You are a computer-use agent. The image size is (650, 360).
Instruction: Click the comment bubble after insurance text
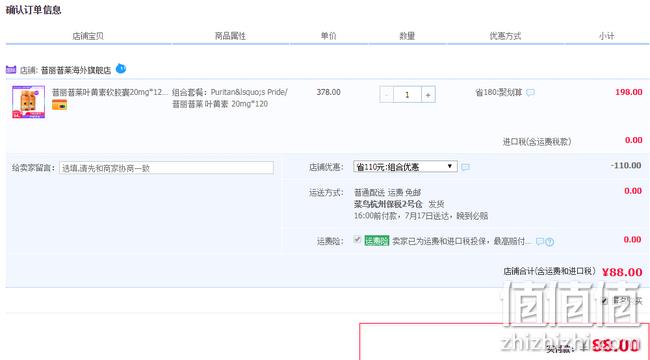(x=540, y=241)
